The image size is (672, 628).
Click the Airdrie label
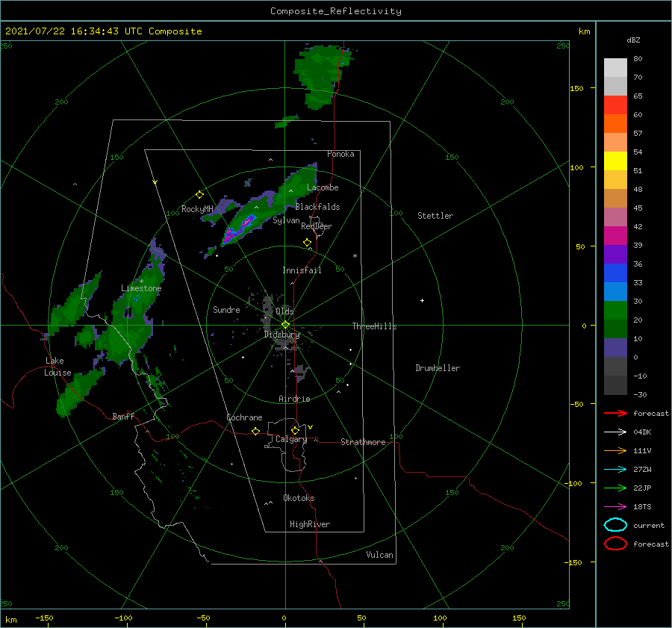click(x=294, y=399)
